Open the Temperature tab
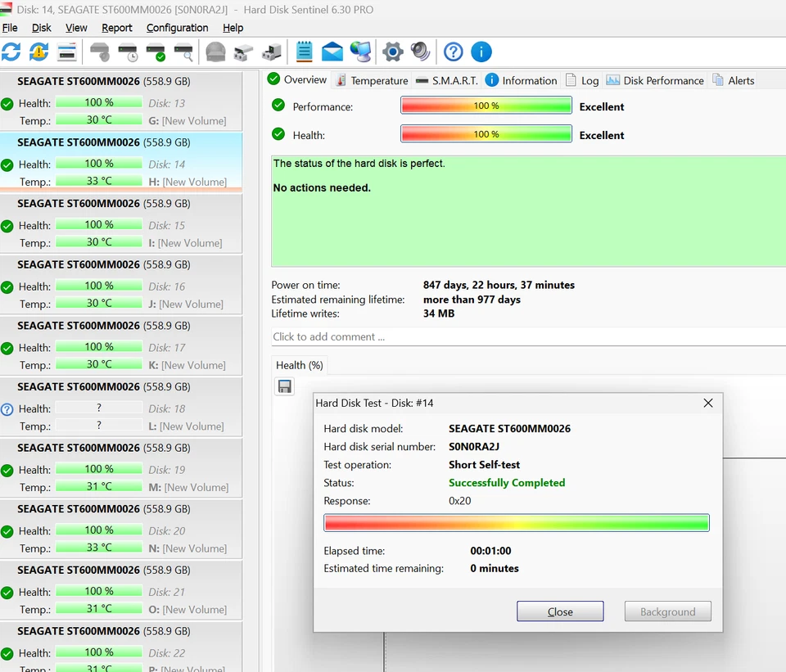This screenshot has height=672, width=786. pyautogui.click(x=379, y=80)
